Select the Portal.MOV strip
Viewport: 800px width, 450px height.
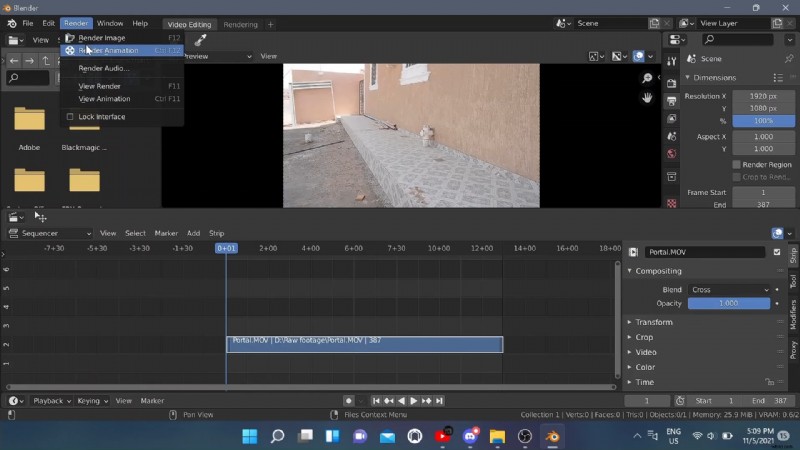pyautogui.click(x=365, y=344)
